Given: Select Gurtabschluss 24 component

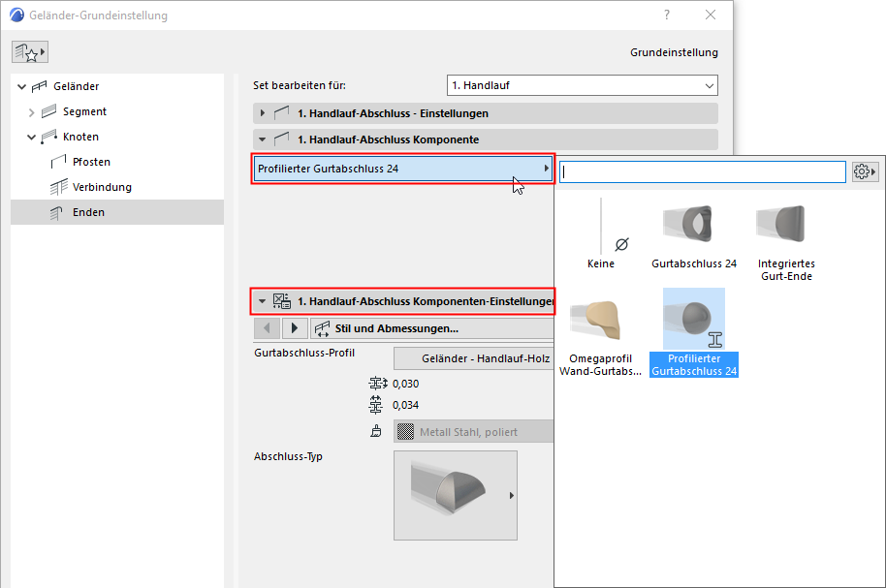Looking at the screenshot, I should [x=694, y=233].
